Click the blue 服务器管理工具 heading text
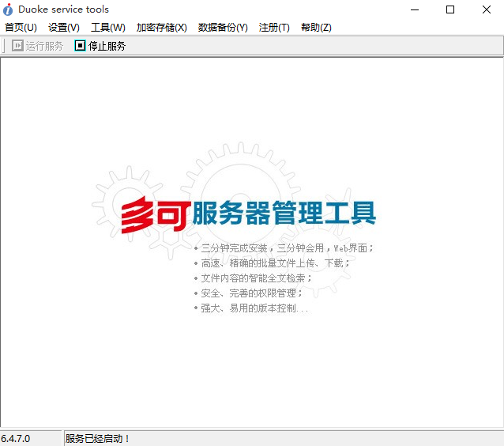Image resolution: width=504 pixels, height=446 pixels. click(x=284, y=214)
